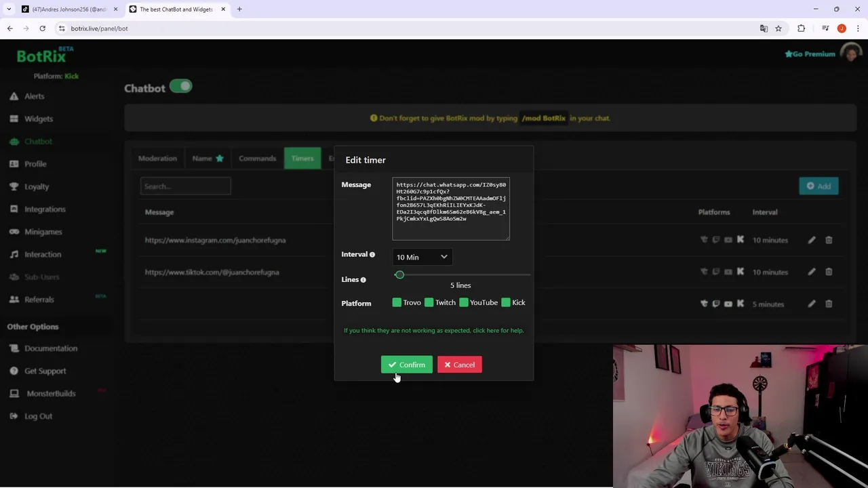Switch to the Name tab
This screenshot has width=868, height=488.
[208, 159]
